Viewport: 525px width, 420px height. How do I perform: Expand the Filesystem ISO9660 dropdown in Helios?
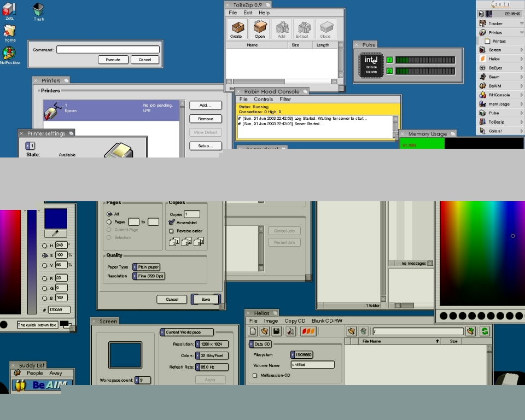[x=301, y=355]
